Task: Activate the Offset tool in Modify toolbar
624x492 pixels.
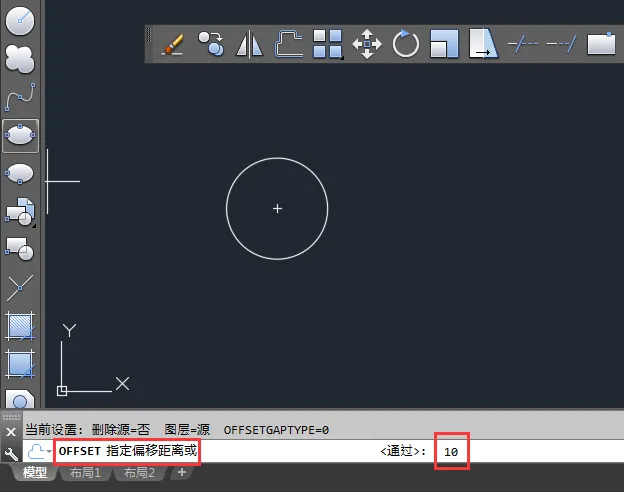Action: pyautogui.click(x=289, y=44)
